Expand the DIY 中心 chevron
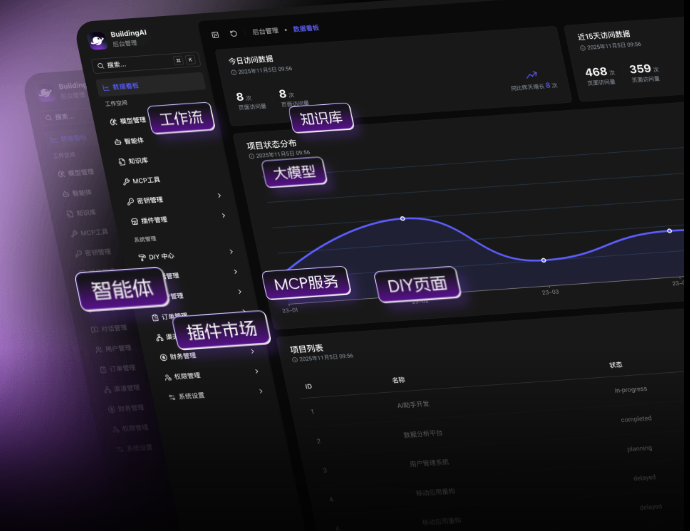Screen dimensions: 690x531 (x=231, y=251)
